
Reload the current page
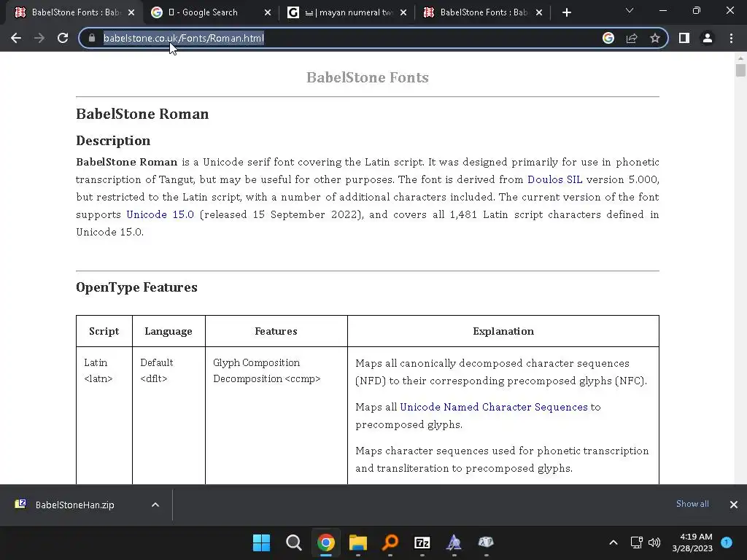63,38
